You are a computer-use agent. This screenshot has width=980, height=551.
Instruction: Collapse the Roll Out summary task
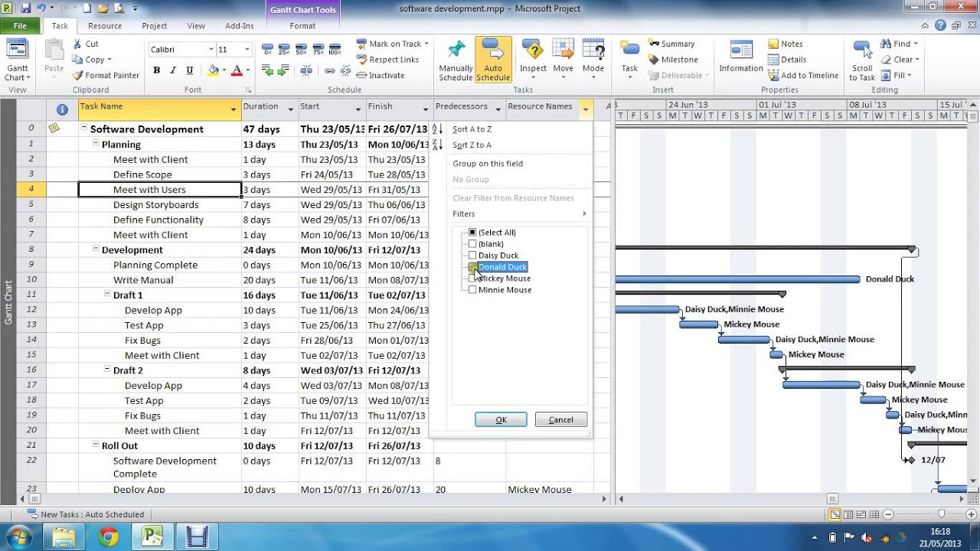96,445
